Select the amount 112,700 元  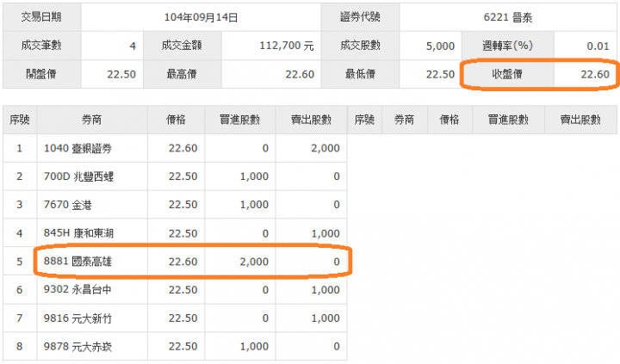tap(287, 46)
